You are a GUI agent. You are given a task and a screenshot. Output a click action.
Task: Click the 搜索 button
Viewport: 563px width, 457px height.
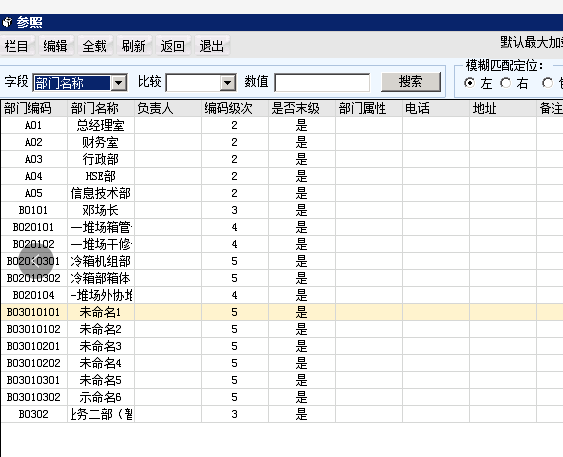tap(411, 82)
